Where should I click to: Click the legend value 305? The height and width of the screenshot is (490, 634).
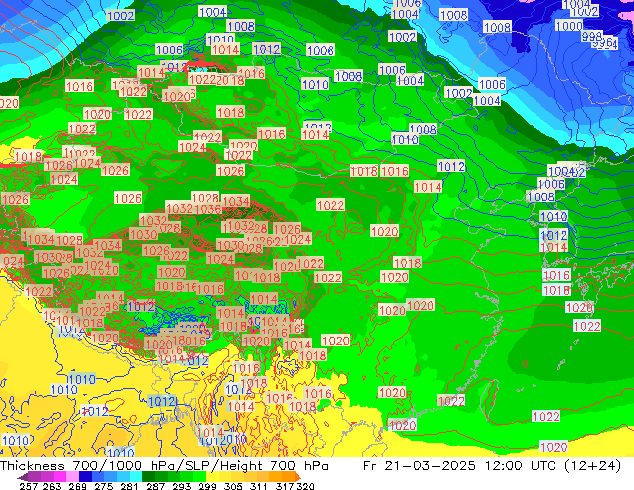point(233,486)
